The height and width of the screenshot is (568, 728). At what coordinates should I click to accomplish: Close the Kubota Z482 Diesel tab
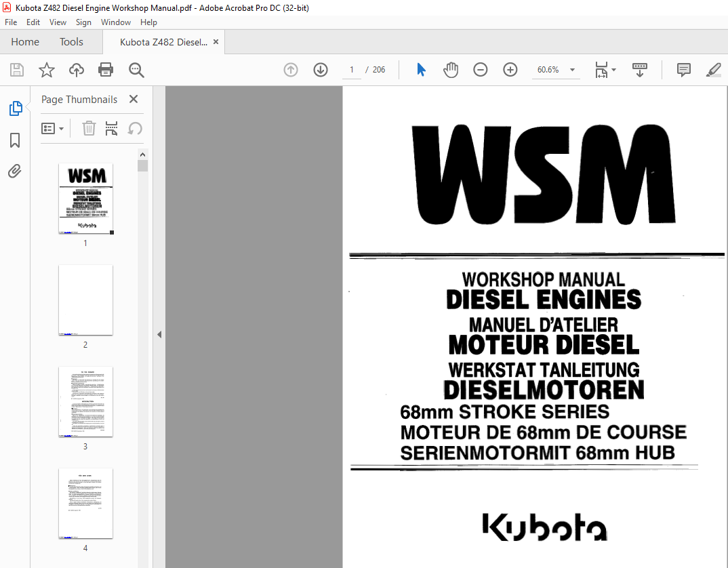(x=216, y=42)
